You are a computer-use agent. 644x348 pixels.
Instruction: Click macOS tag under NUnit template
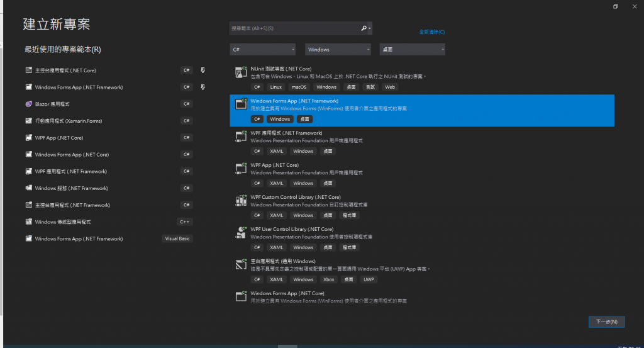coord(299,87)
